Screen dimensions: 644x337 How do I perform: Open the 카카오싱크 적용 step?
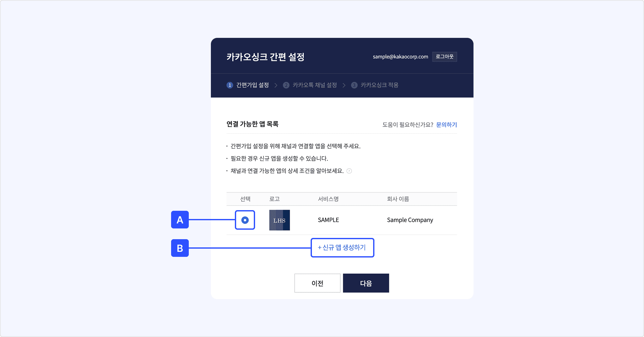pyautogui.click(x=375, y=85)
